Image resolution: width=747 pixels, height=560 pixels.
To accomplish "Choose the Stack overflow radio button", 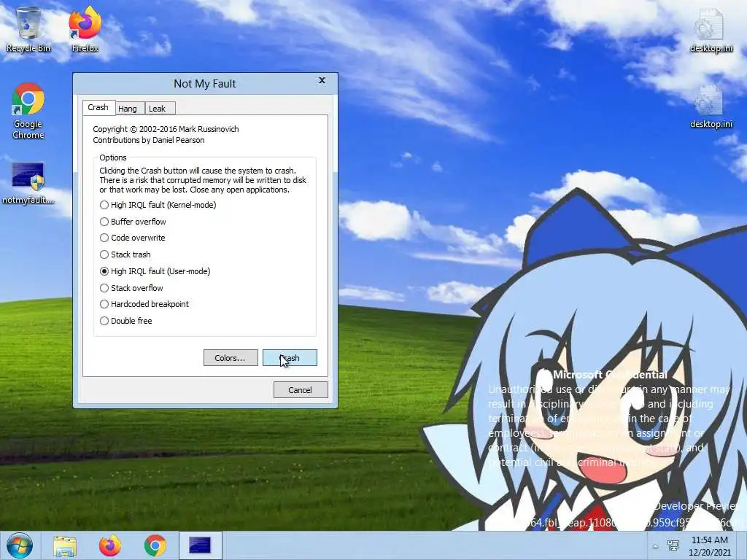I will [x=131, y=287].
